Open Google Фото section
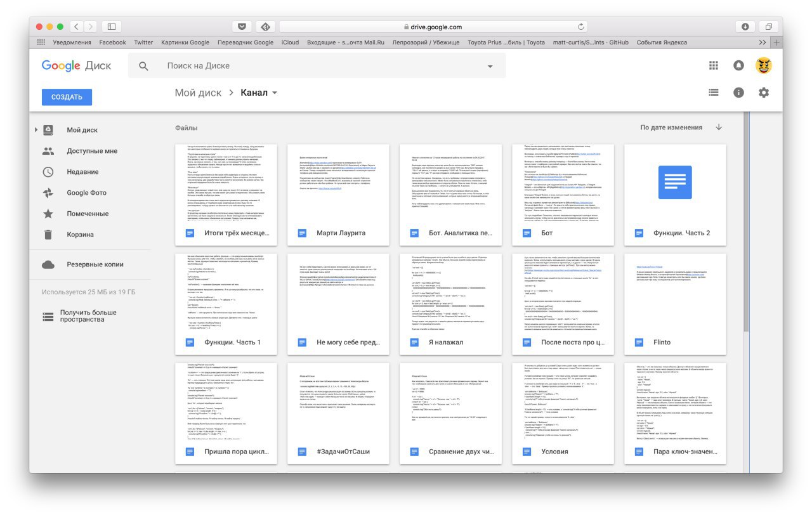Screen dimensions: 812x515 click(x=87, y=193)
